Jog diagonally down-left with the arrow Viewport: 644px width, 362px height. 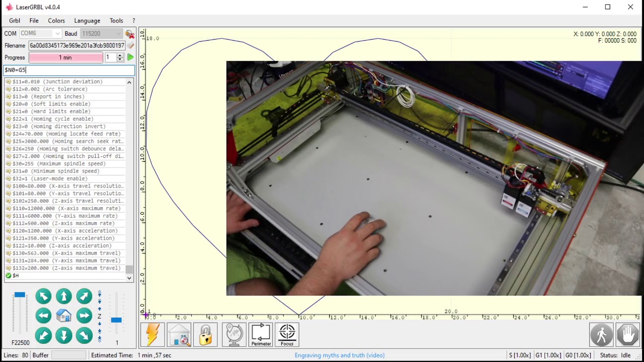pos(43,335)
